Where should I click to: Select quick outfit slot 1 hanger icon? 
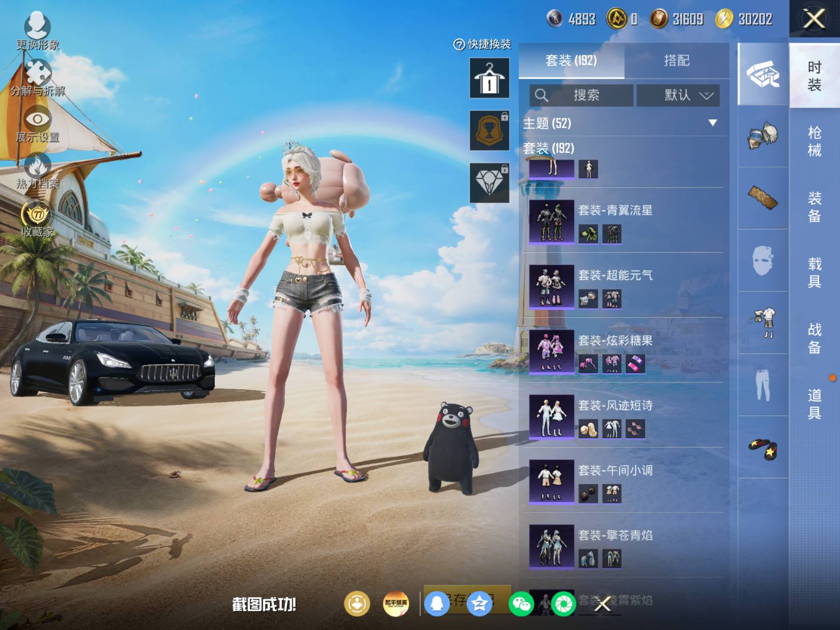(489, 79)
